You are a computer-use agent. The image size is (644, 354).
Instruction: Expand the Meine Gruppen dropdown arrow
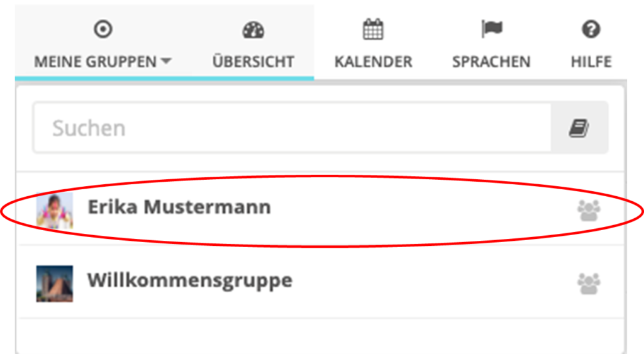pyautogui.click(x=166, y=62)
